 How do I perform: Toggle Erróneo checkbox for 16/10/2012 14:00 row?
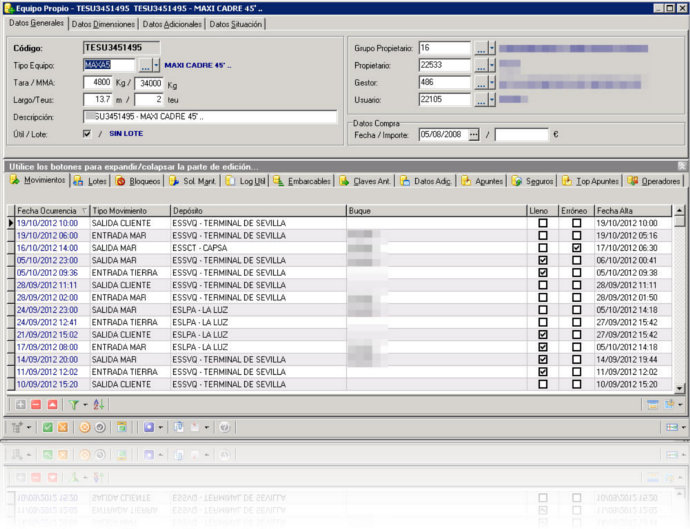[x=576, y=248]
